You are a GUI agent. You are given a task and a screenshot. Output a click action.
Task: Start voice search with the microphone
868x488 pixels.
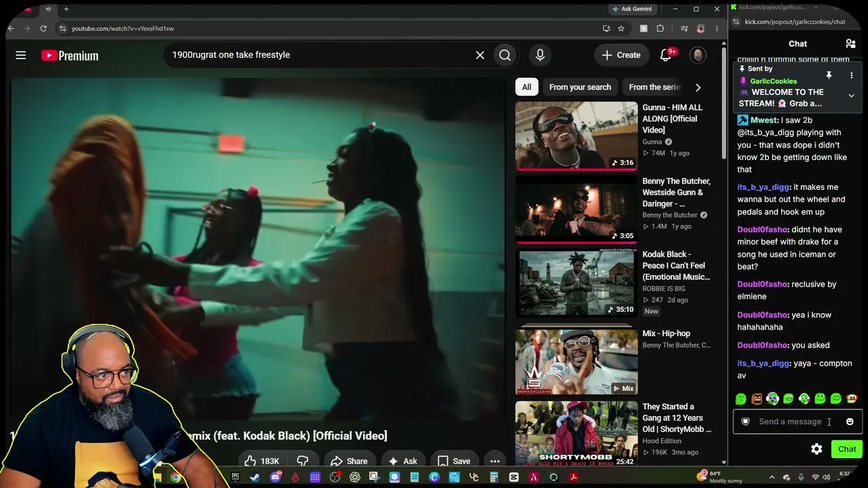pos(540,56)
